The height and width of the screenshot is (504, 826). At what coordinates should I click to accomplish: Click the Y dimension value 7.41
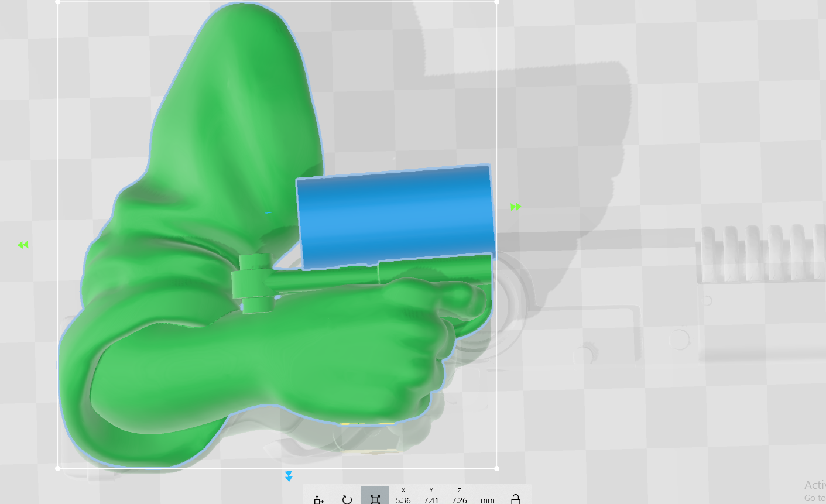(x=431, y=500)
